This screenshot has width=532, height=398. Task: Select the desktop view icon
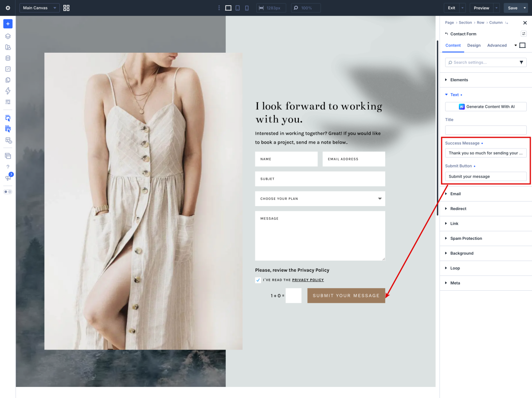point(228,8)
